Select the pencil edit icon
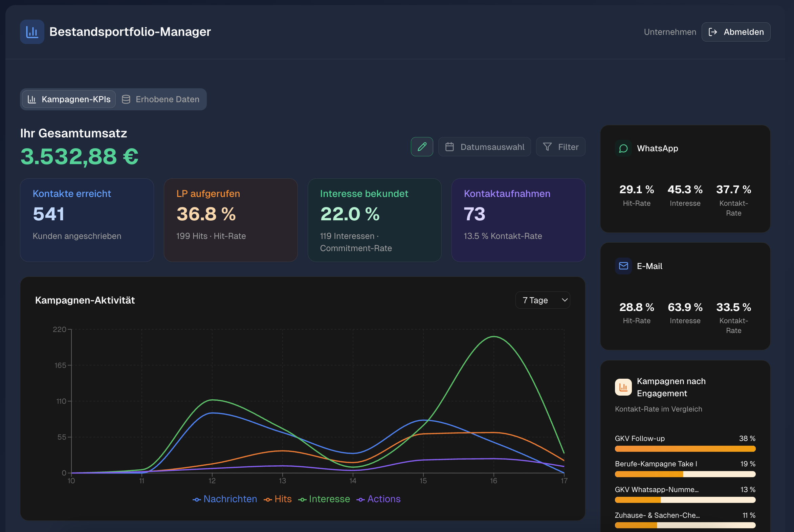Screen dimensions: 794x532 (422, 147)
